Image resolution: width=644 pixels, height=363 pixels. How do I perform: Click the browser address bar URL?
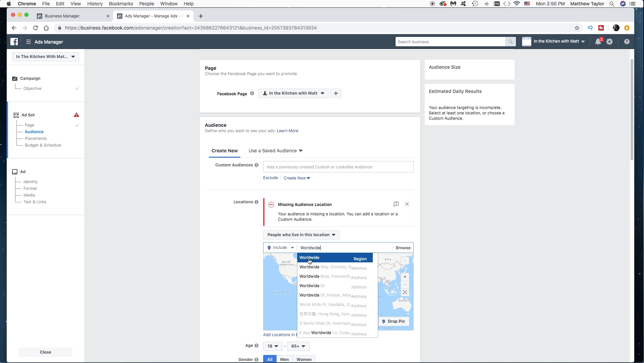point(191,28)
